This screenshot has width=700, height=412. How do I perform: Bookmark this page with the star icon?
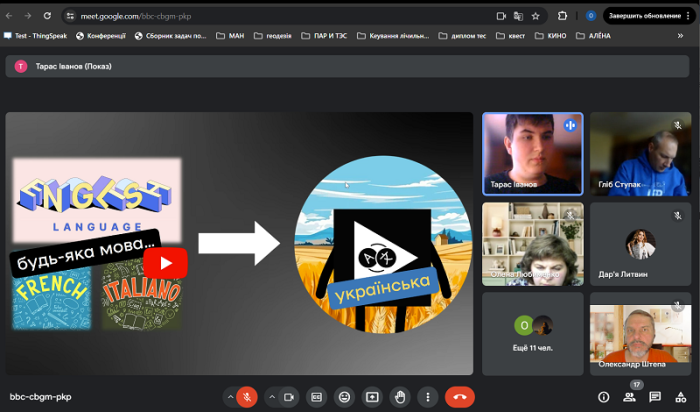(536, 16)
